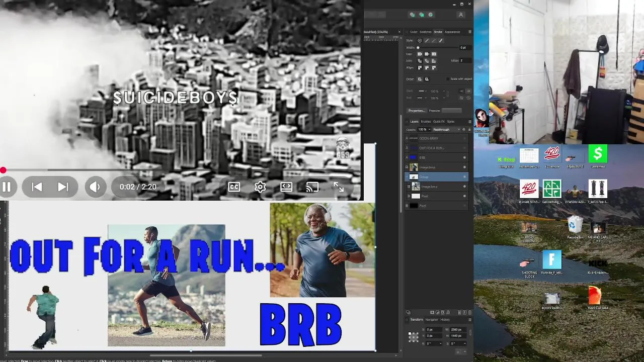Open the layer blend options gear icon
Viewport: 644px width, 362px height.
click(x=463, y=129)
